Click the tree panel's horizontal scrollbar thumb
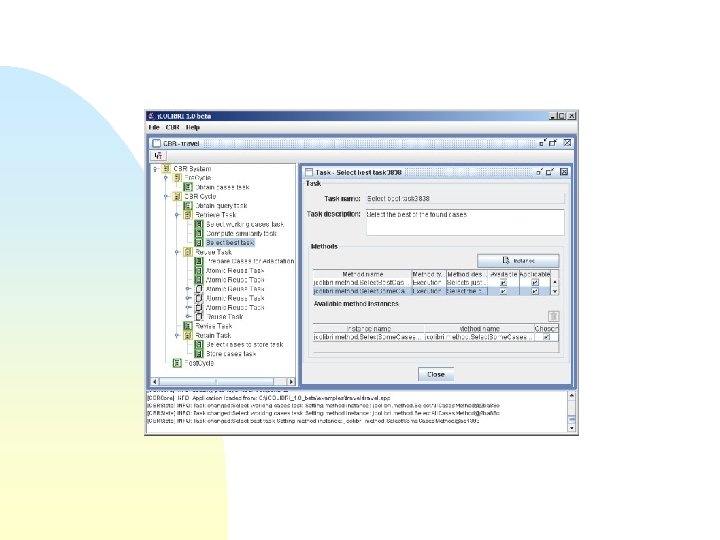 coord(216,381)
